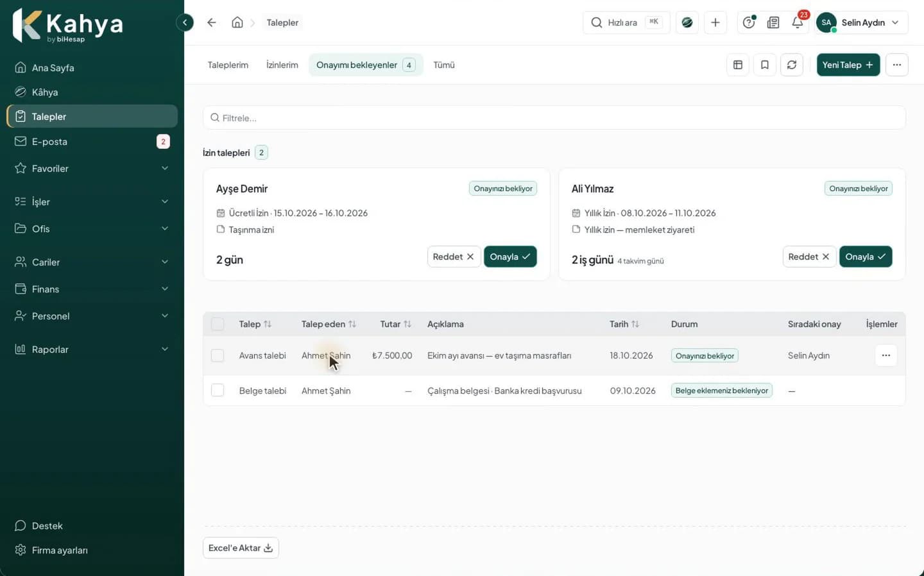The height and width of the screenshot is (576, 924).
Task: Approve Ayşe Demir's leave request
Action: [x=510, y=257]
